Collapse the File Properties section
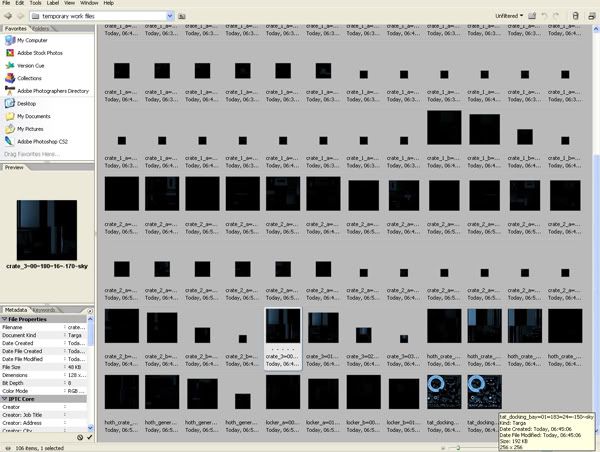The width and height of the screenshot is (600, 452). [5, 319]
